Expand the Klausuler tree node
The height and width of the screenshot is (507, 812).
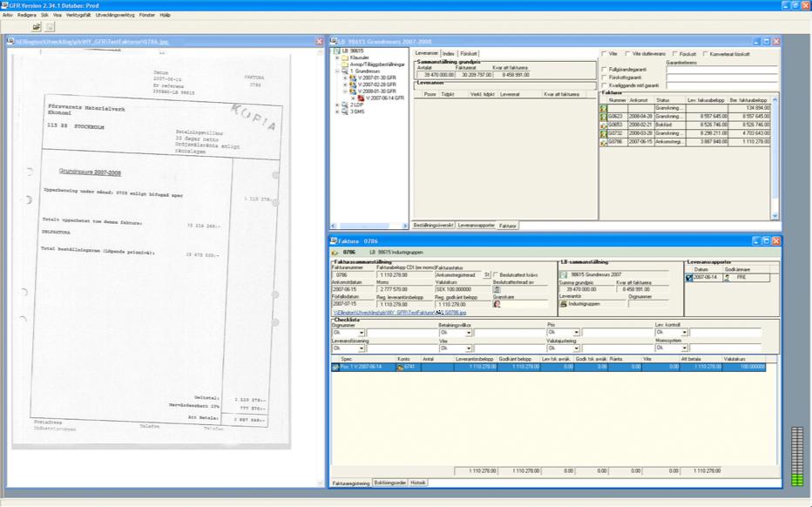tap(337, 57)
